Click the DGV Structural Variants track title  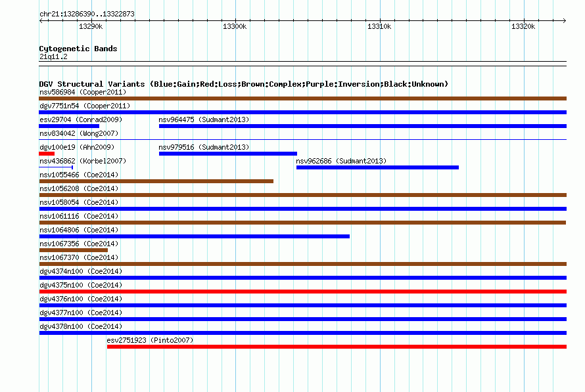244,84
